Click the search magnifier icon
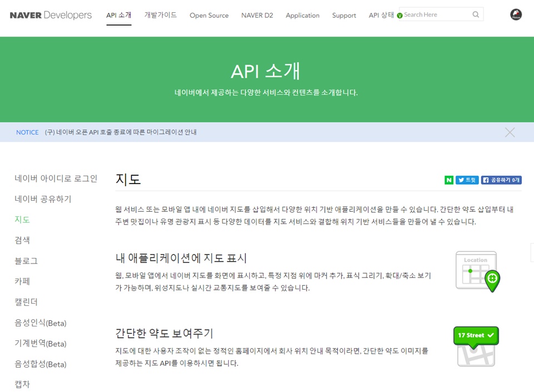This screenshot has height=392, width=534. 476,14
